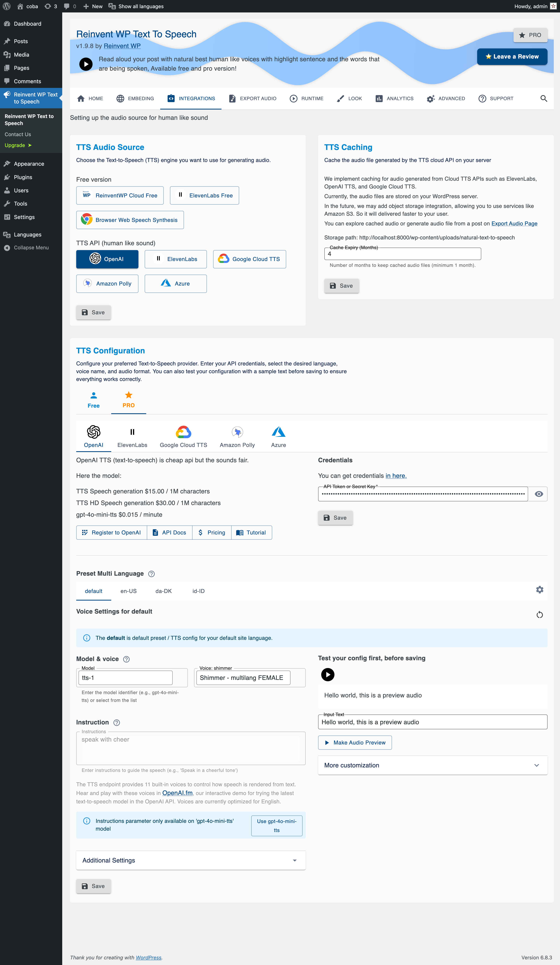Select the Google Cloud TTS provider icon
Image resolution: width=560 pixels, height=965 pixels.
coord(183,437)
